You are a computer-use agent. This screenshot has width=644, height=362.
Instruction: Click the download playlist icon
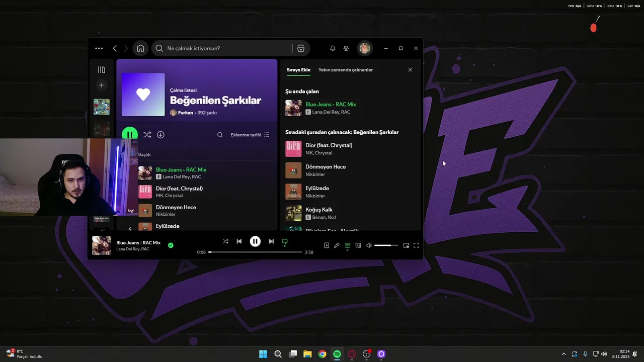pos(160,135)
